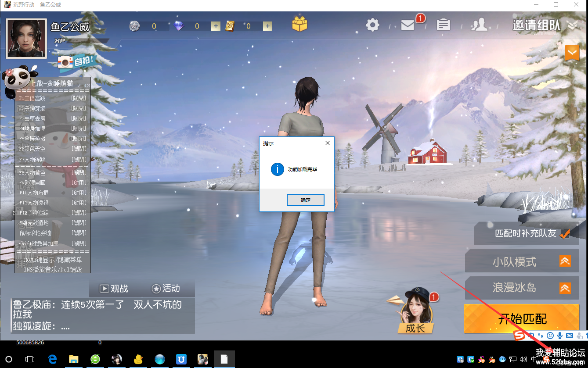This screenshot has width=588, height=368.
Task: Click the Sogou soft keyboard icon
Action: click(x=570, y=336)
